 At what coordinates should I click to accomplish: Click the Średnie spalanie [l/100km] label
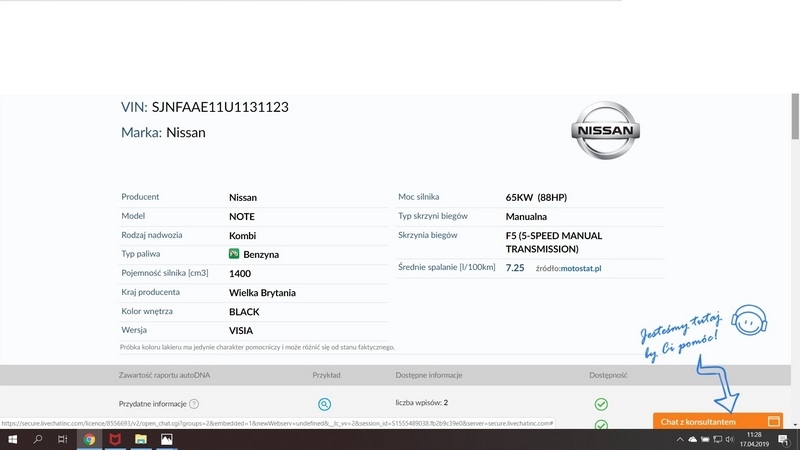446,267
